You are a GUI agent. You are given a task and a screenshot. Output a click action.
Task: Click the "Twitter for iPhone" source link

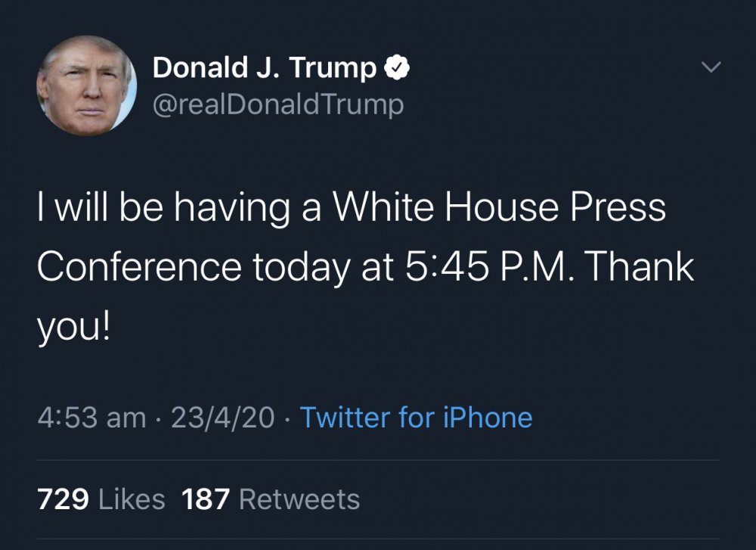(416, 418)
